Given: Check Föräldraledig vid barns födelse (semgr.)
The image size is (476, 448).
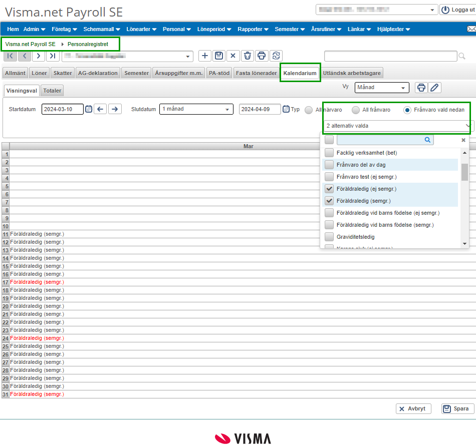Looking at the screenshot, I should (329, 225).
